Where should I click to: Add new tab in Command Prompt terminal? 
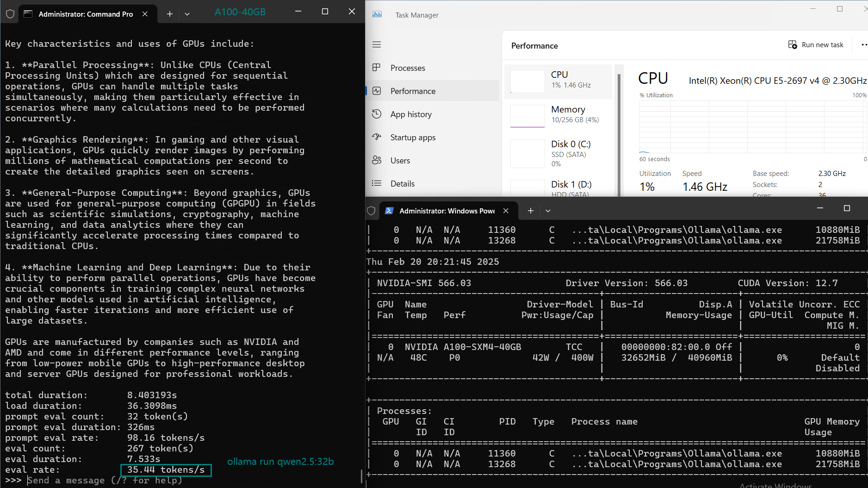(x=170, y=14)
